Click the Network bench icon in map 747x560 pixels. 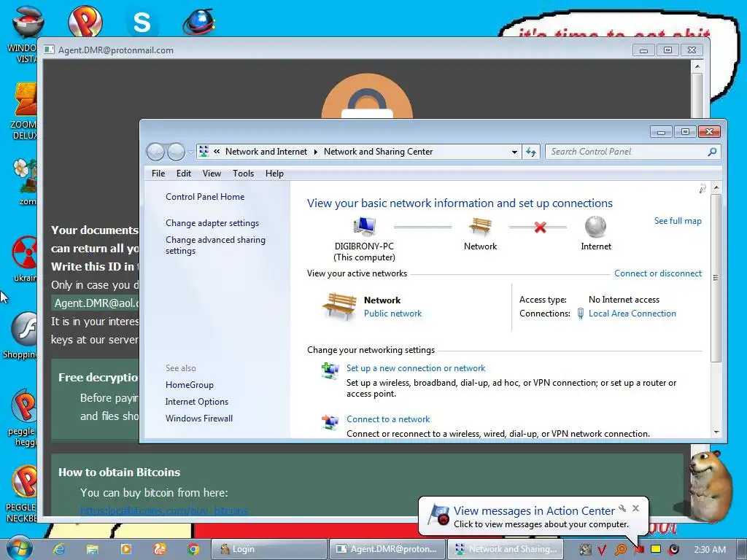click(480, 227)
